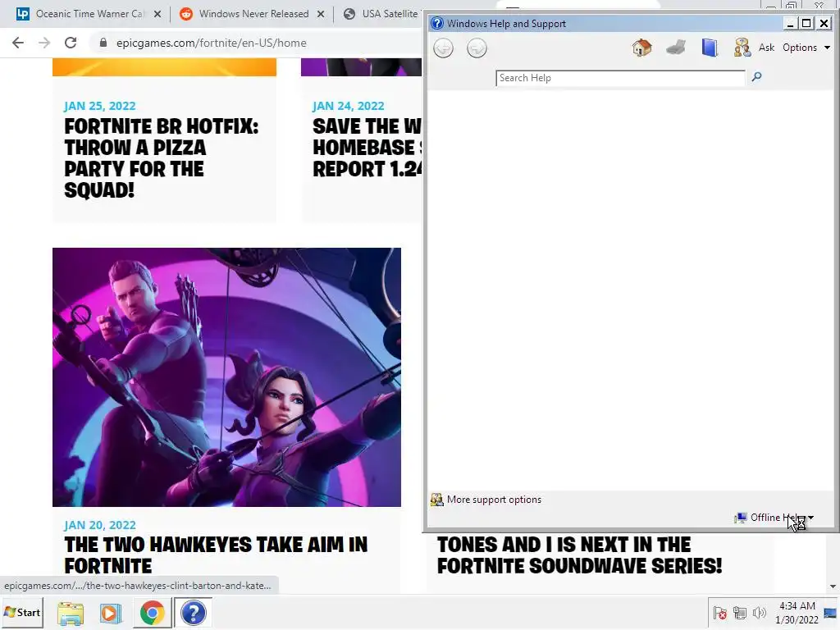Click the Ask support people icon
The image size is (840, 630).
(742, 48)
